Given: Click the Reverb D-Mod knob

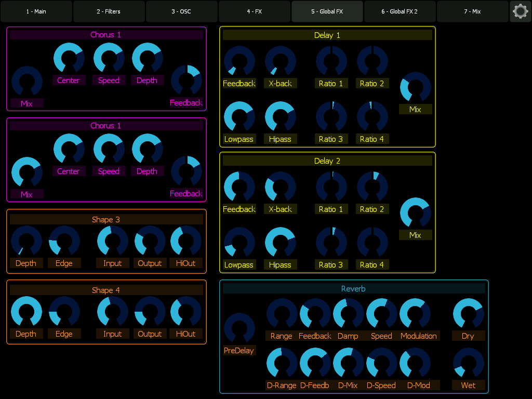Looking at the screenshot, I should click(415, 363).
